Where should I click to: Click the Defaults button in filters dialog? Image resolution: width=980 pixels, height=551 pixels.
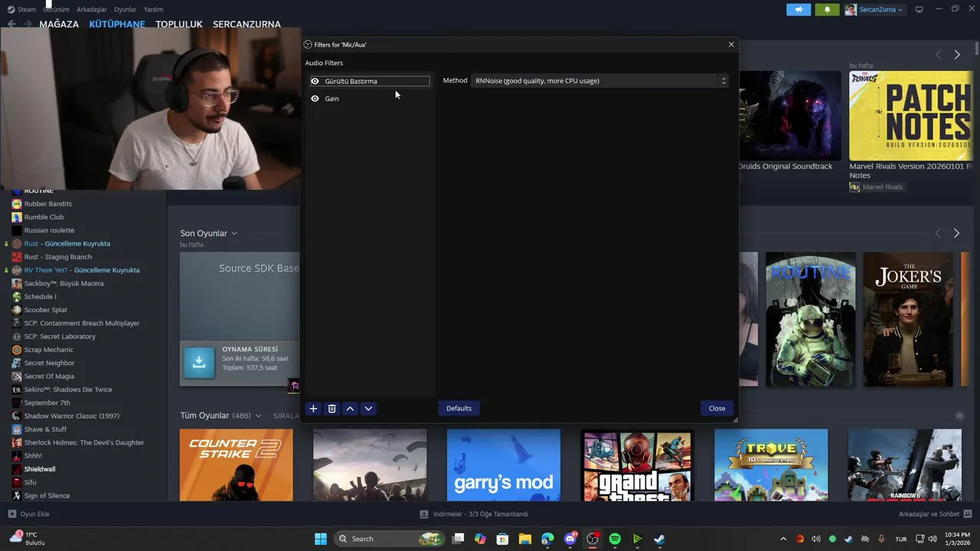(459, 409)
